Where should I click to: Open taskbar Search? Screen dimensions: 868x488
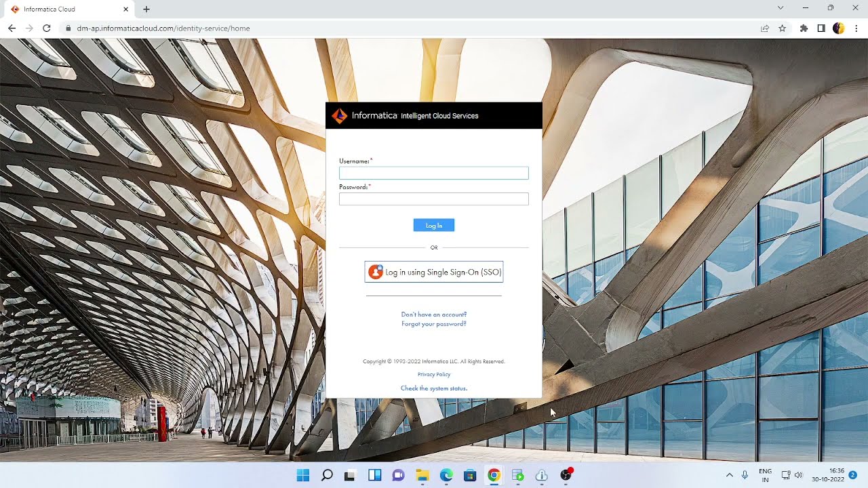coord(327,475)
